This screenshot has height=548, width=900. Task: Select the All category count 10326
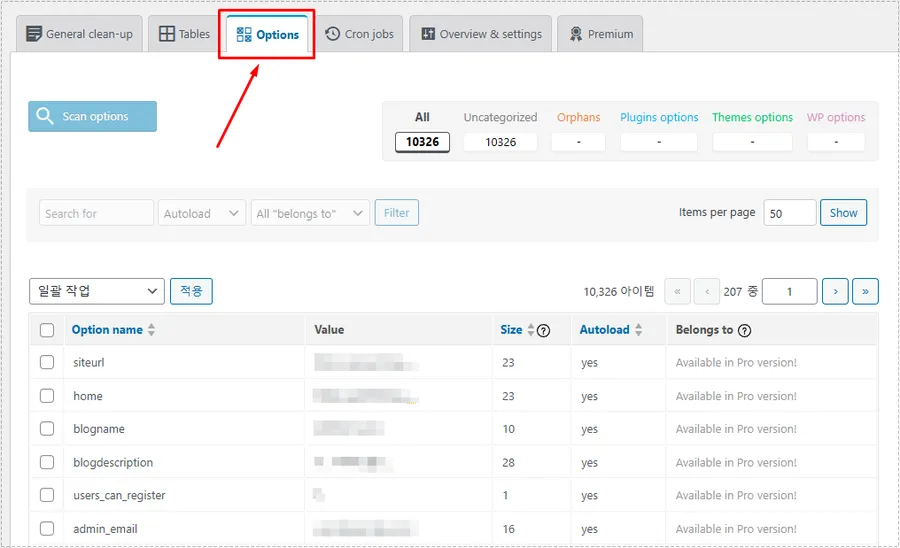click(x=422, y=142)
